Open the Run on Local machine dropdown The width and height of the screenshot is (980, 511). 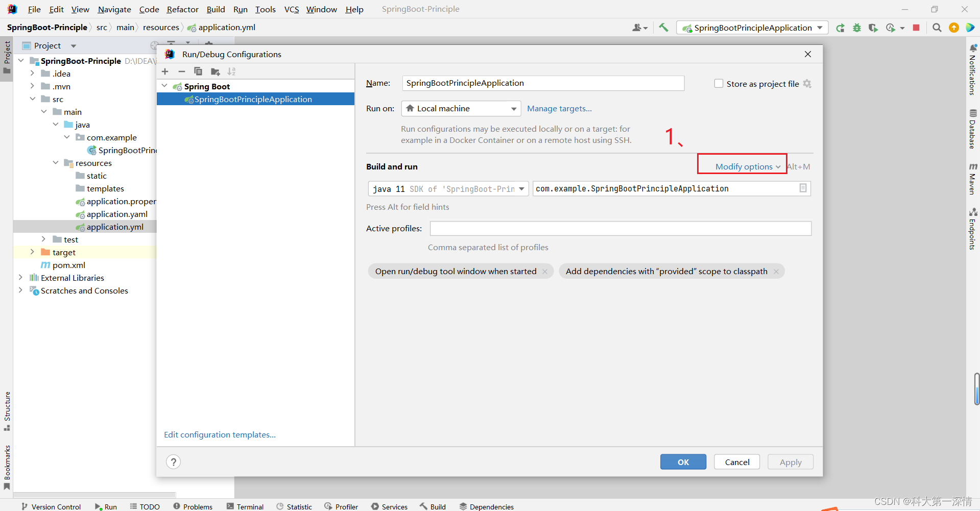(461, 108)
